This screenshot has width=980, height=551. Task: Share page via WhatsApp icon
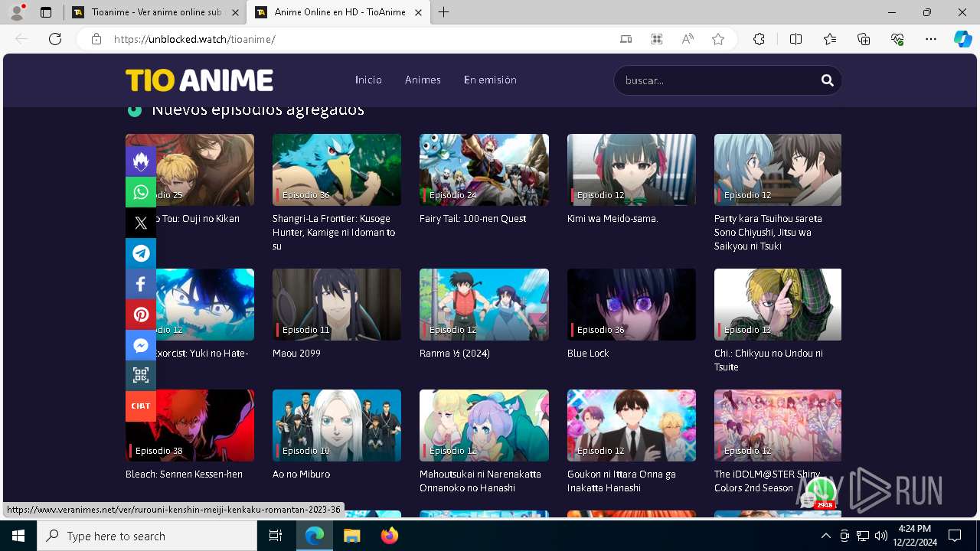pos(141,192)
